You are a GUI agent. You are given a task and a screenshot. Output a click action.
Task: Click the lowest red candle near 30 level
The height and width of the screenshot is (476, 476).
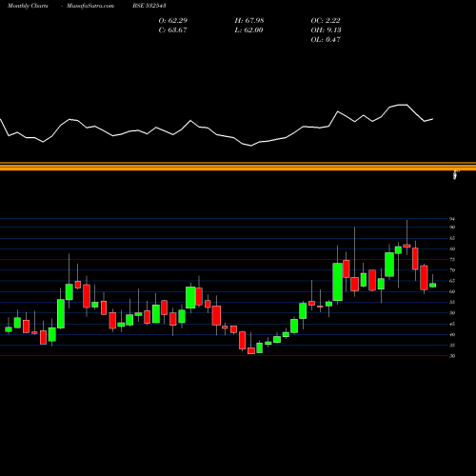click(x=251, y=350)
